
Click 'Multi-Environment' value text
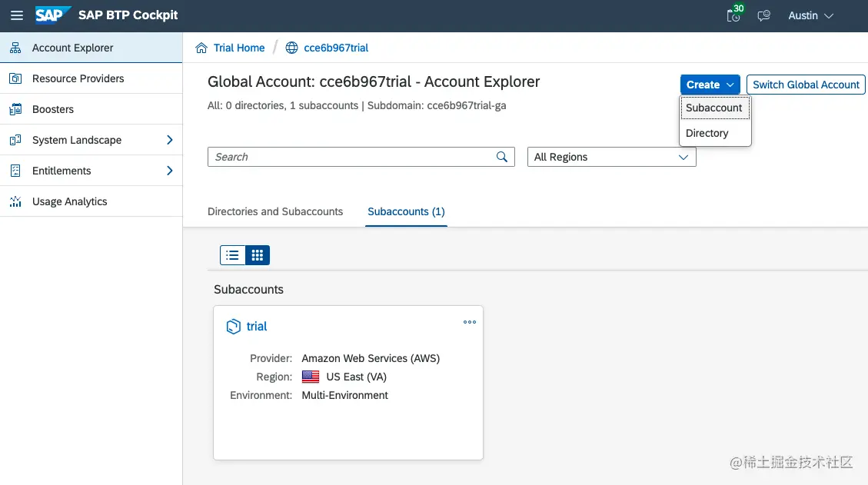[x=345, y=395]
